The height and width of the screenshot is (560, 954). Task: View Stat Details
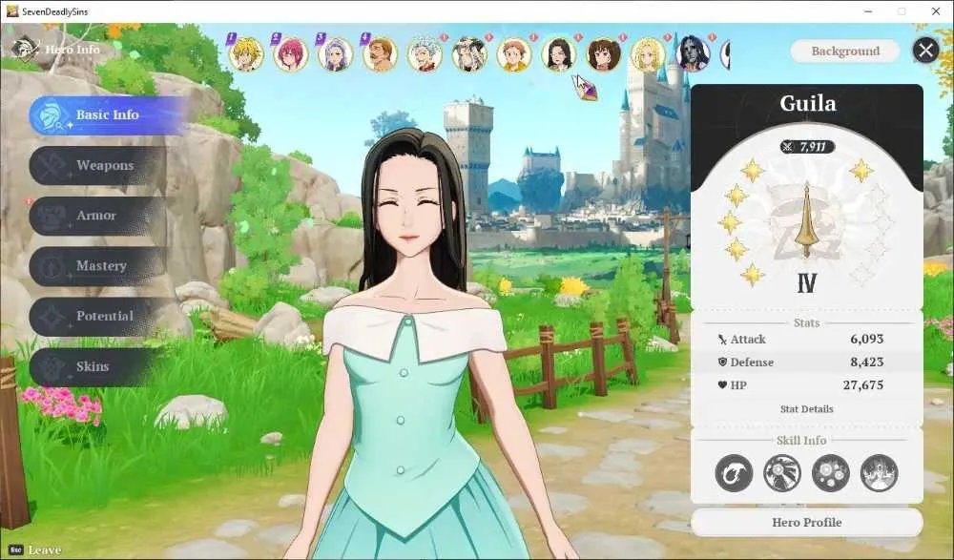click(x=807, y=409)
